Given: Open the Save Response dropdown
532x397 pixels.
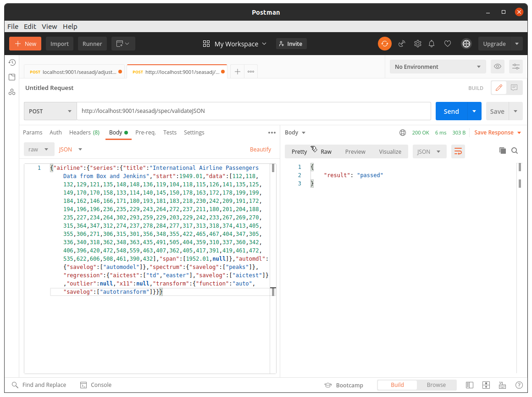Looking at the screenshot, I should point(498,133).
